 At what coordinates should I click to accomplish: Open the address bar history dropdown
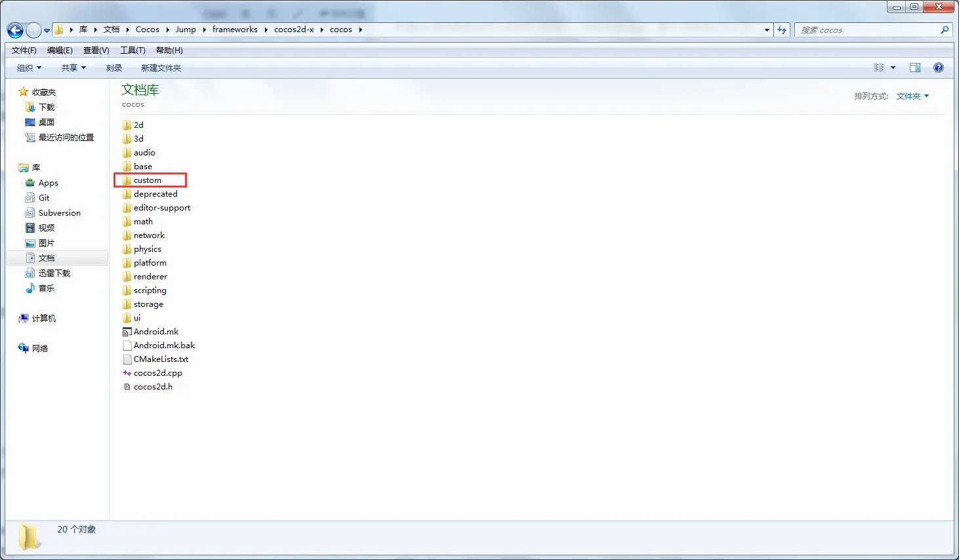[x=767, y=30]
